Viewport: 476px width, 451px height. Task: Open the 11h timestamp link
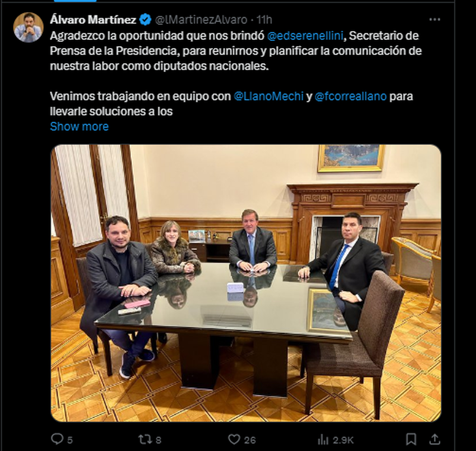coord(264,19)
